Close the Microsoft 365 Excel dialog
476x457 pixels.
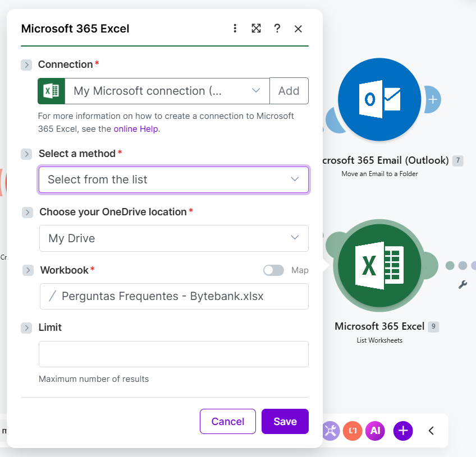[298, 29]
